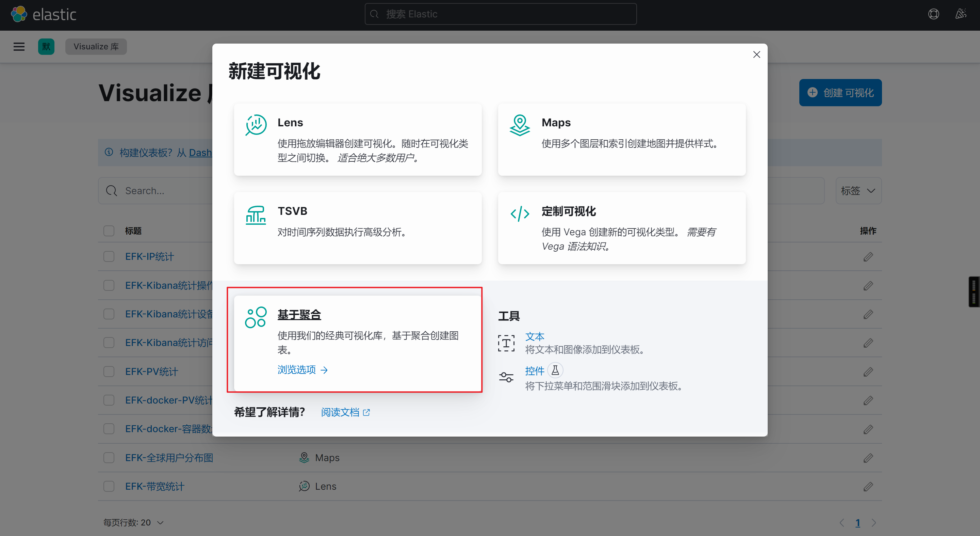Toggle select-all checkbox in 标题 header
The width and height of the screenshot is (980, 536).
109,231
